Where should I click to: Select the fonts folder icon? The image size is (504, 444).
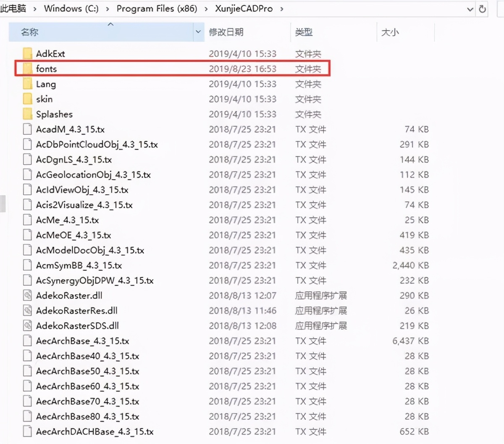point(27,69)
